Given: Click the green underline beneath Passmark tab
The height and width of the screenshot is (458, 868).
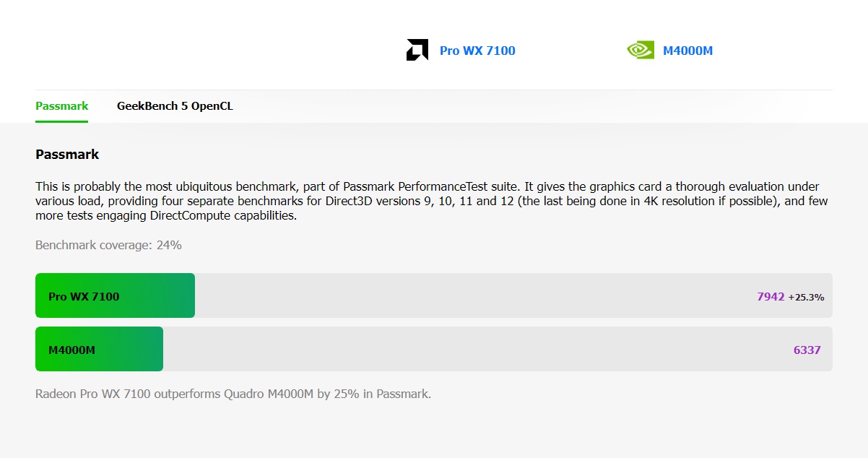Looking at the screenshot, I should [61, 121].
